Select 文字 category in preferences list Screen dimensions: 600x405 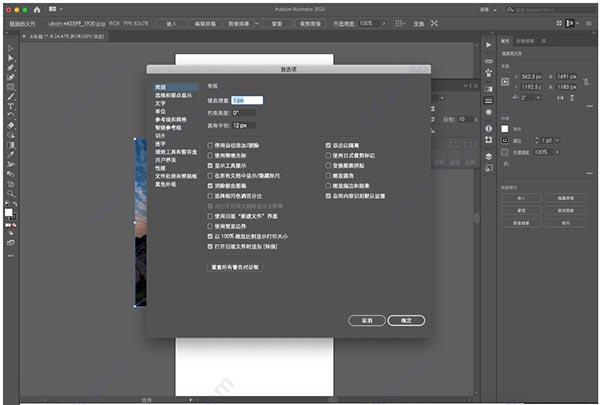pos(160,102)
